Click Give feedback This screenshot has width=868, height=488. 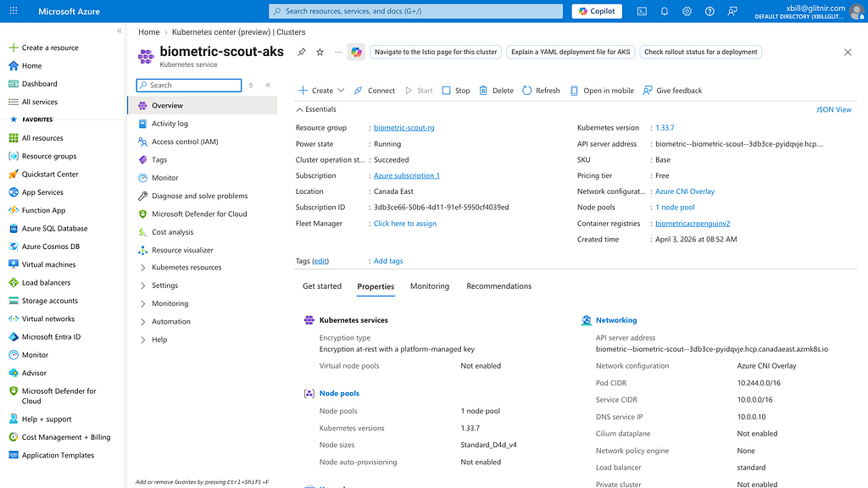click(x=672, y=90)
